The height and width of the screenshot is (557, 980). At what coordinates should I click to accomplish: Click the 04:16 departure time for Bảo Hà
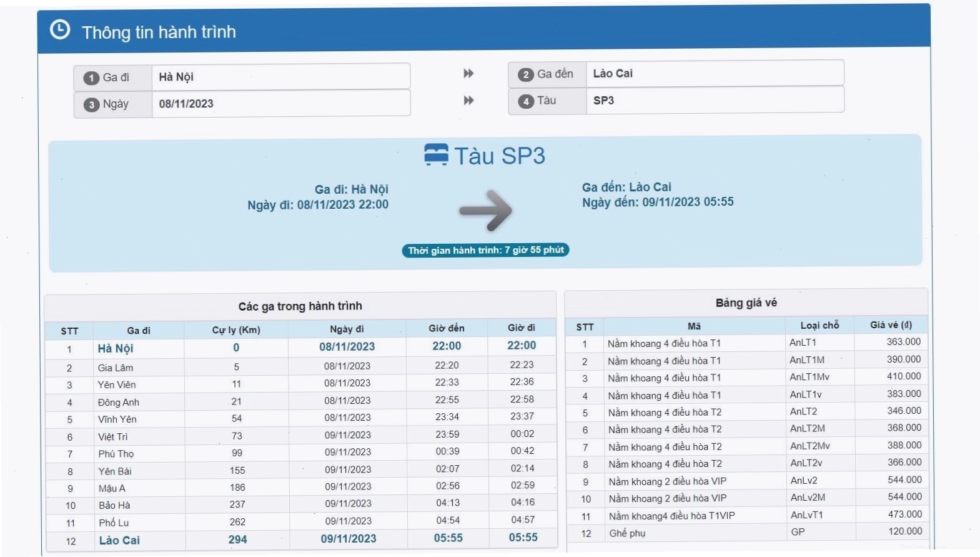pyautogui.click(x=523, y=502)
